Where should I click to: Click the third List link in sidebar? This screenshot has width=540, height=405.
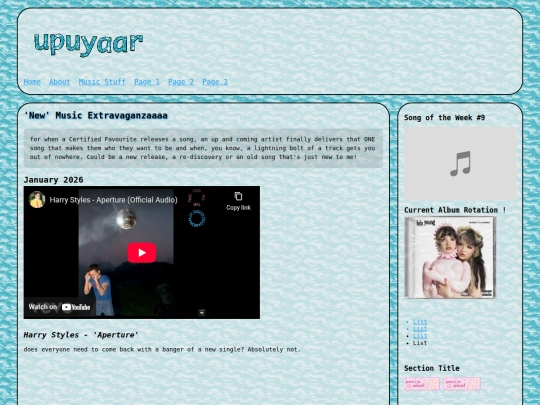click(x=420, y=336)
